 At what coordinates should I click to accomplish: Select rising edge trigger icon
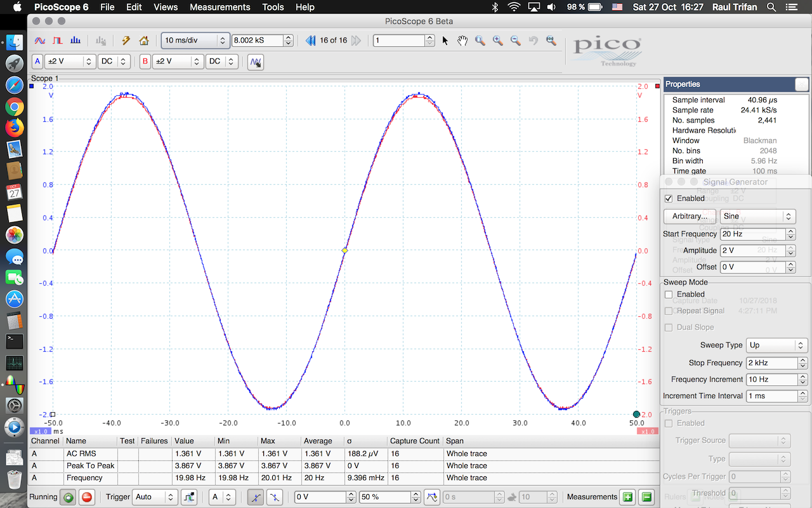click(255, 497)
